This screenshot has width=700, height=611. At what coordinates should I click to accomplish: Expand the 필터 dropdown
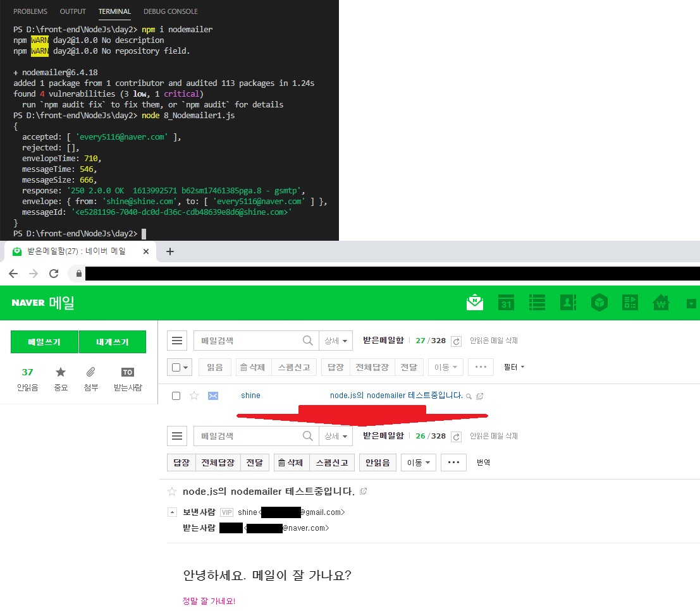click(x=514, y=367)
